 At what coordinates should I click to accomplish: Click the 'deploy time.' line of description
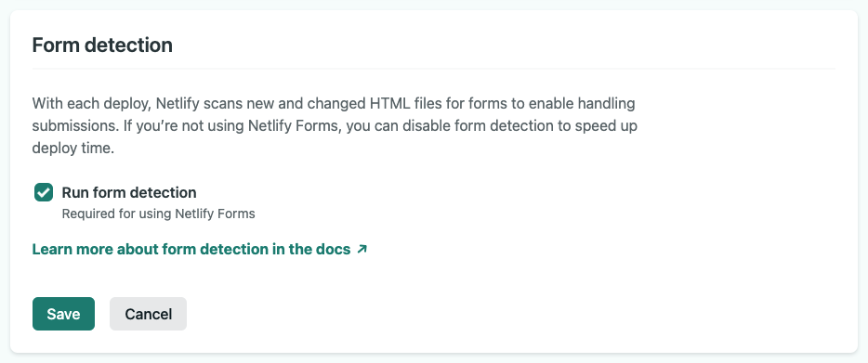pyautogui.click(x=73, y=149)
